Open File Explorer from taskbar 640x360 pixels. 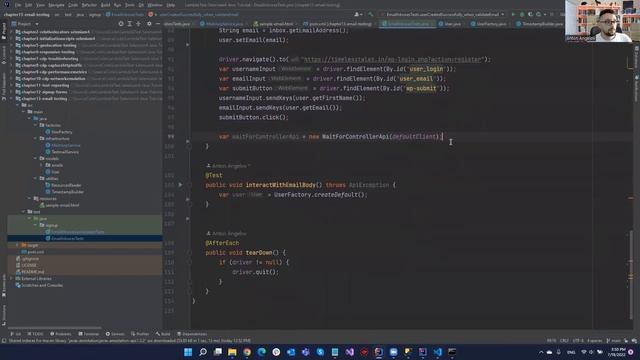(x=232, y=352)
